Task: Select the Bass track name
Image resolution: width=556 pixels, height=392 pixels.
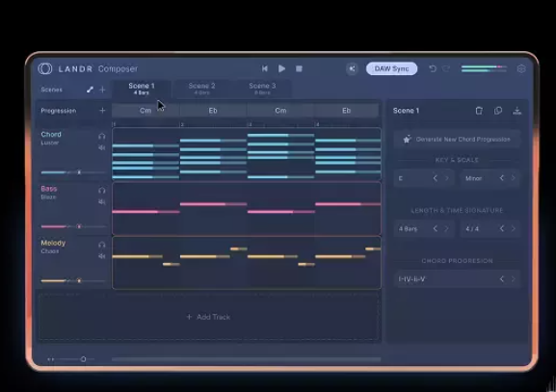Action: pos(49,189)
